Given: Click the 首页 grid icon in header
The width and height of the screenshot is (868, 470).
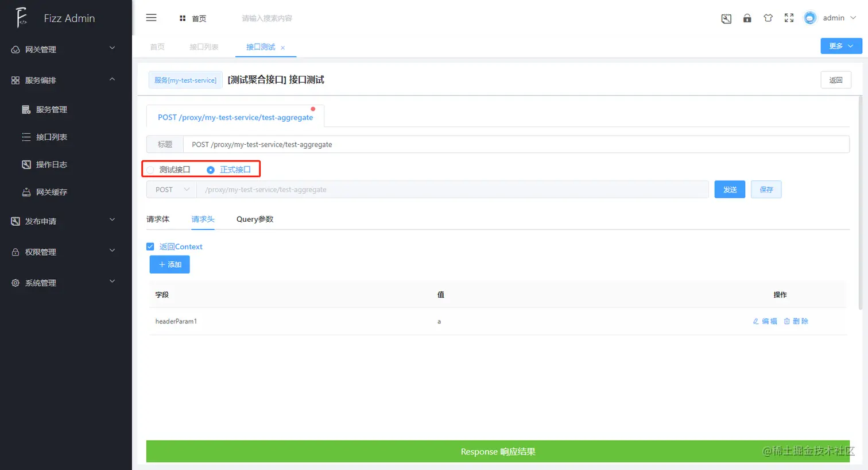Looking at the screenshot, I should point(183,18).
